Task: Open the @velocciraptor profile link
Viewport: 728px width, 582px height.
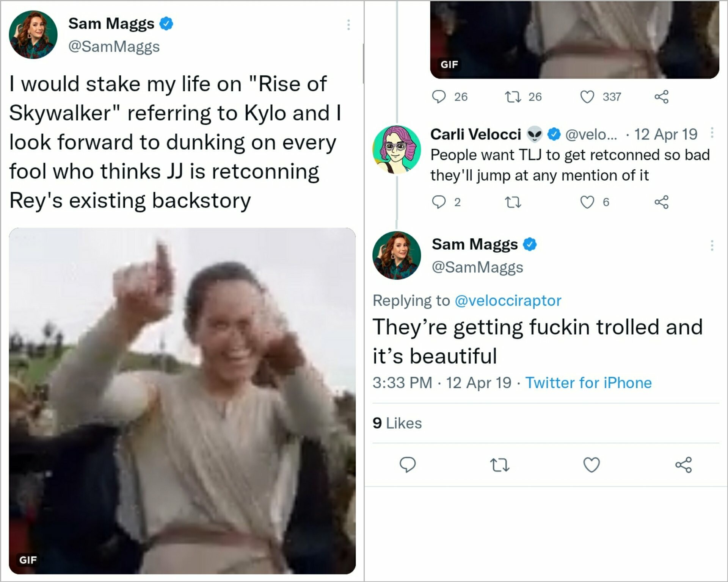Action: coord(508,300)
